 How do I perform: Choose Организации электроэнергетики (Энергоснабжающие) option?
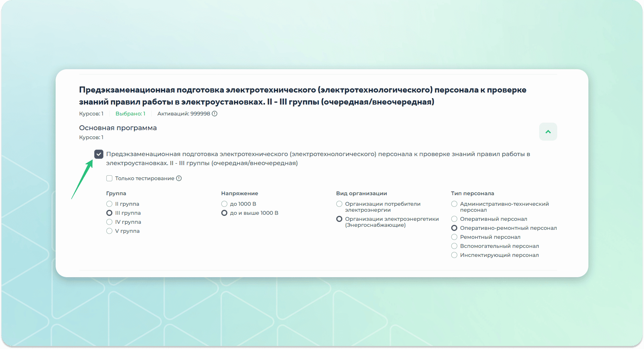coord(339,219)
